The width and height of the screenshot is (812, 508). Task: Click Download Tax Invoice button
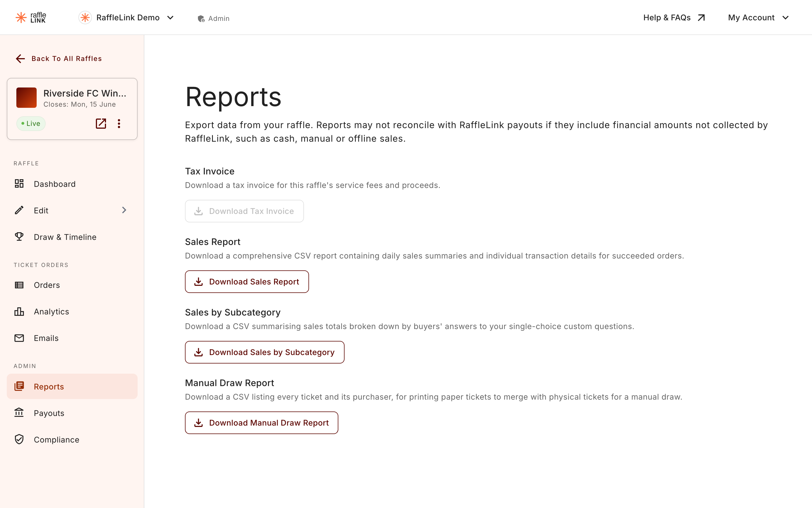pos(244,211)
